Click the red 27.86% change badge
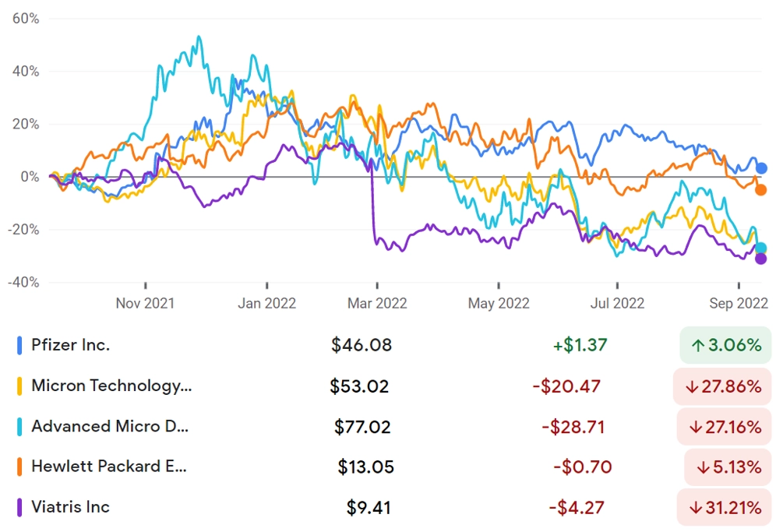783x532 pixels. [722, 386]
